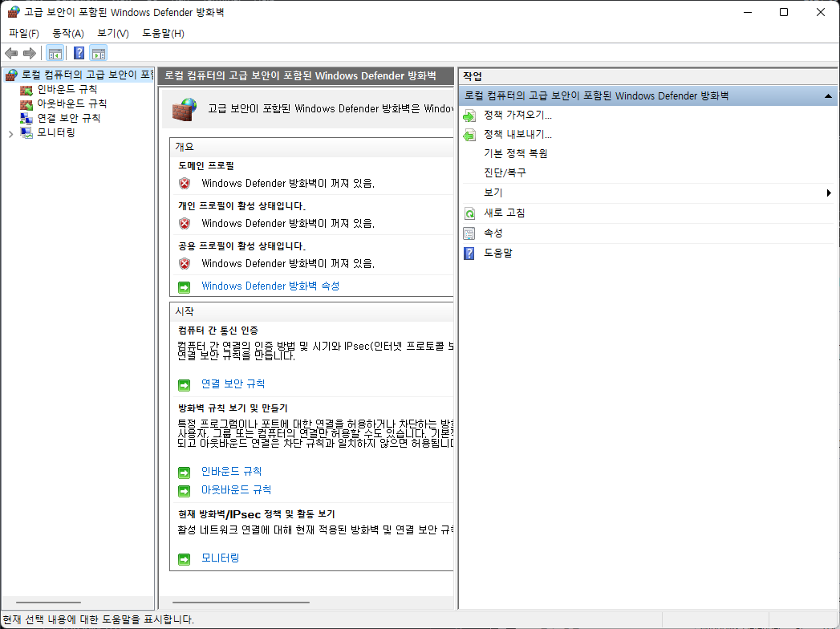Viewport: 840px width, 629px height.
Task: Select 진단/복구 action
Action: click(505, 173)
